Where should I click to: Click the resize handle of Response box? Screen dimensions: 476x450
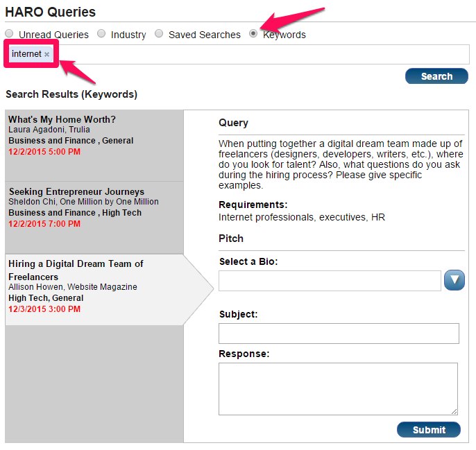point(454,411)
